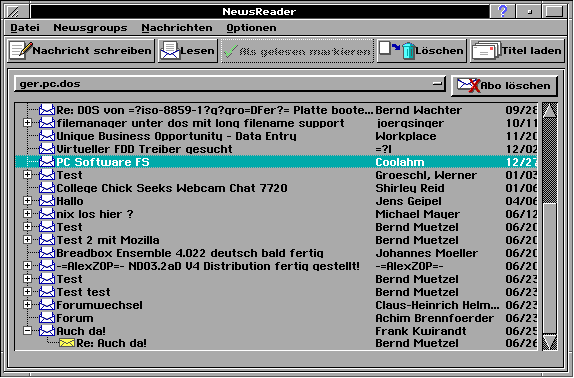Click envelope icon of Breadbox Ensemble message
574x378 pixels.
tap(47, 253)
